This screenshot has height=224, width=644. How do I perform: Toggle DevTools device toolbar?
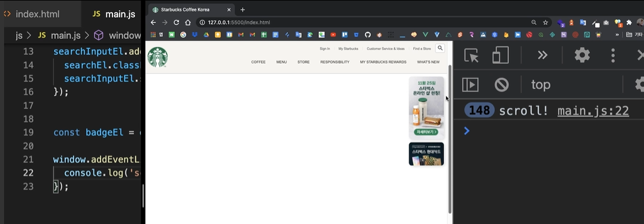pos(501,55)
